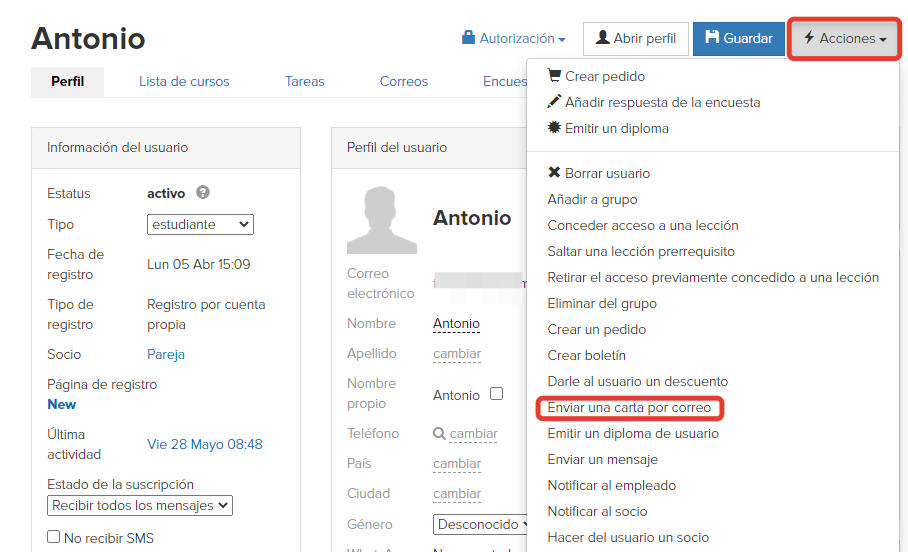
Task: Click the X icon beside Borrar usuario
Action: (x=554, y=172)
